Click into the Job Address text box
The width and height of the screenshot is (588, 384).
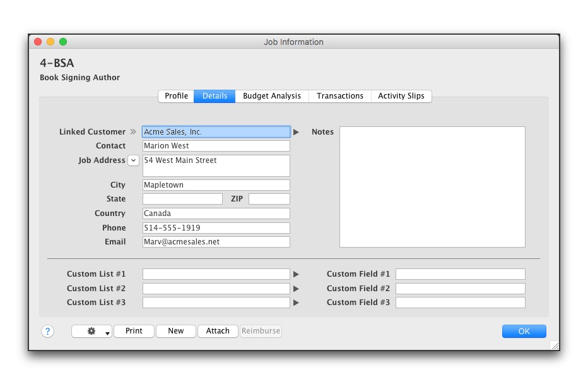pos(216,165)
